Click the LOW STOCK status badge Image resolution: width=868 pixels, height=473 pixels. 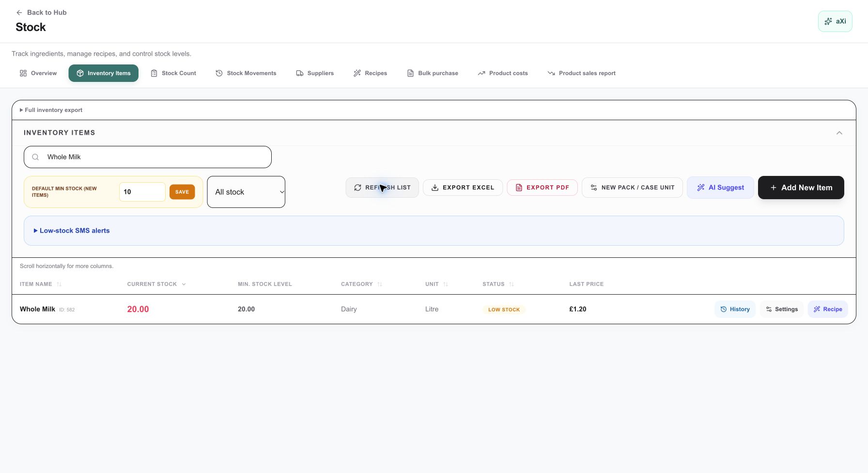coord(504,310)
